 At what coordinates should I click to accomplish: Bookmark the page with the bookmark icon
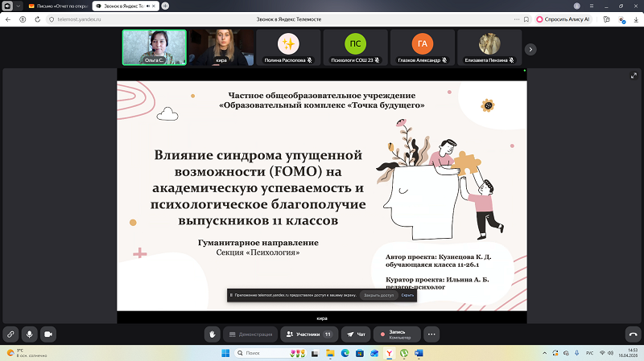[526, 19]
